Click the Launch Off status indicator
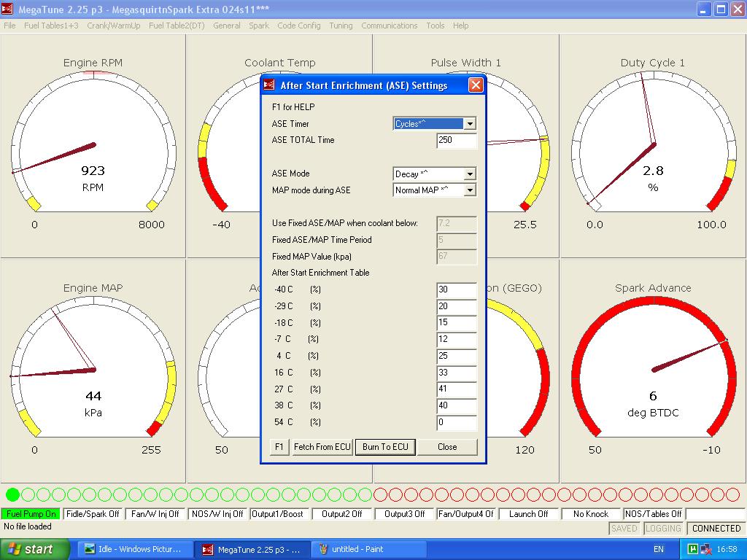The image size is (747, 560). tap(528, 514)
